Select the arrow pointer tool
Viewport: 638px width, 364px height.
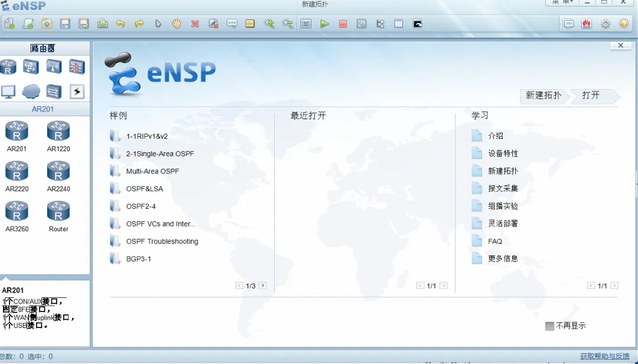click(x=158, y=24)
